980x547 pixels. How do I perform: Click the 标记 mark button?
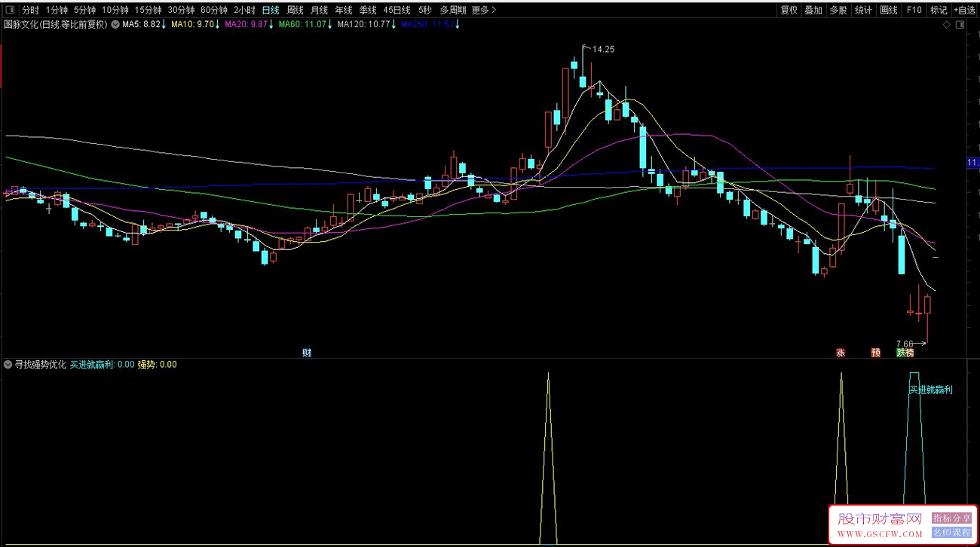coord(939,11)
